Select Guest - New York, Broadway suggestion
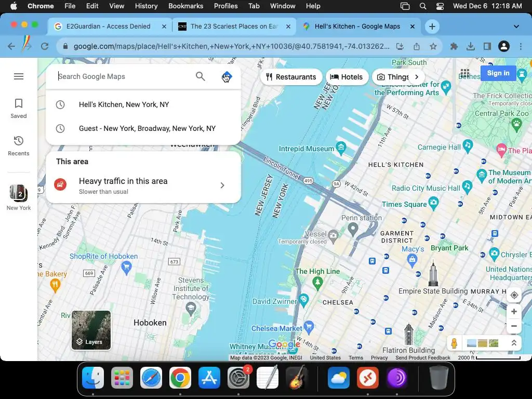 [143, 128]
